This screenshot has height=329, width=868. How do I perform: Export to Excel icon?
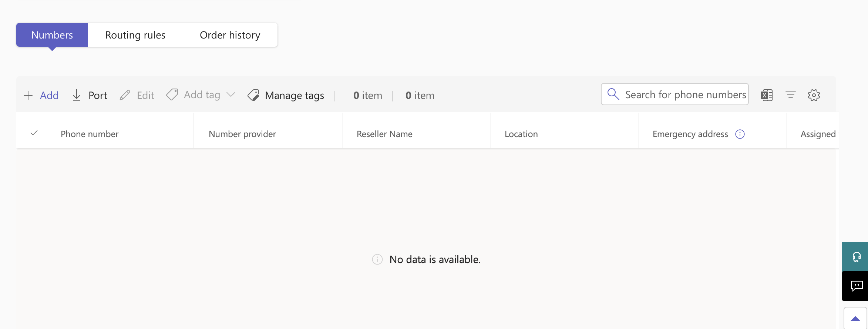pos(767,95)
